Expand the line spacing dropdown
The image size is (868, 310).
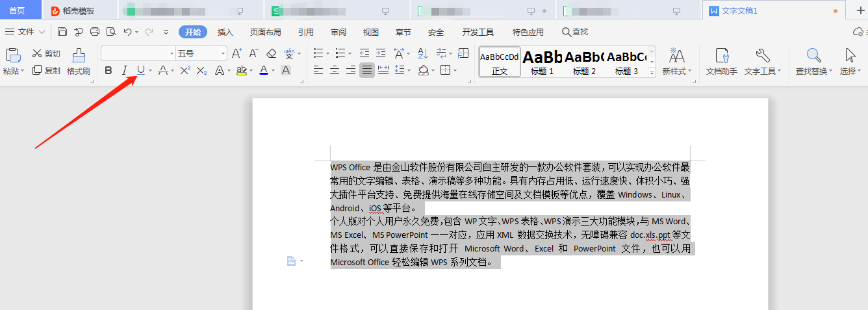pos(410,70)
